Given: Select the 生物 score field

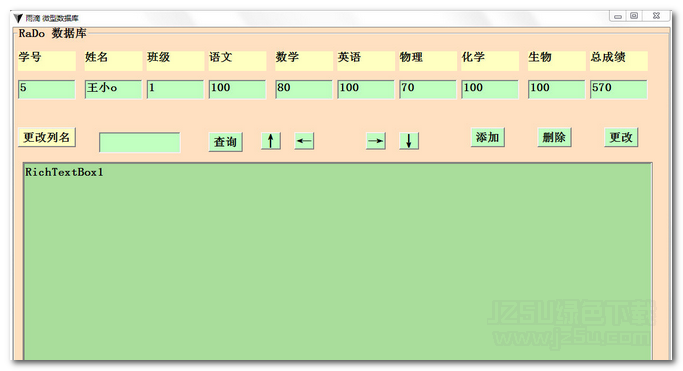Looking at the screenshot, I should pyautogui.click(x=557, y=89).
